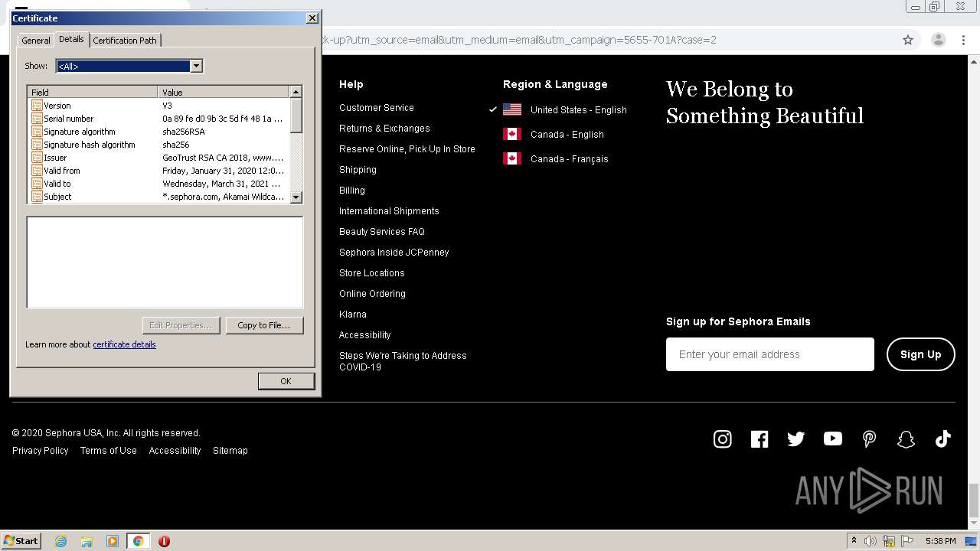Open the Returns & Exchanges link
The image size is (980, 551).
click(x=384, y=129)
